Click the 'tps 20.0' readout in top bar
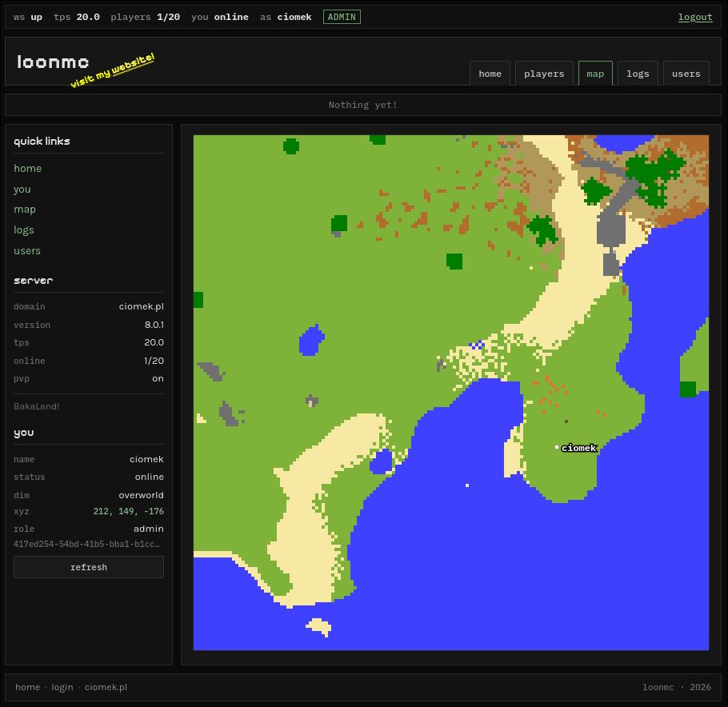The image size is (728, 707). click(x=77, y=17)
